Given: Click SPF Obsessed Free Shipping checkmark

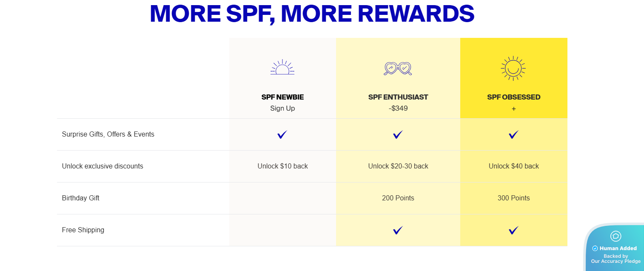Looking at the screenshot, I should point(513,230).
